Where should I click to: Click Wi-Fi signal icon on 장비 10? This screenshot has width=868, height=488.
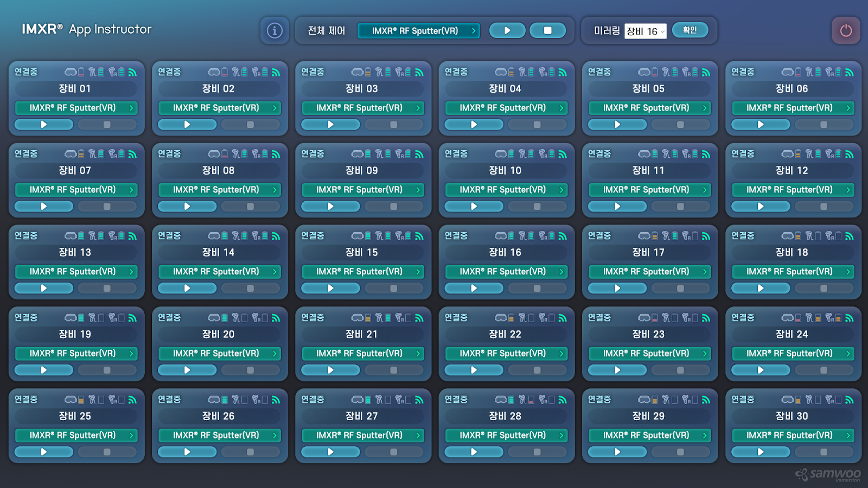tap(563, 154)
